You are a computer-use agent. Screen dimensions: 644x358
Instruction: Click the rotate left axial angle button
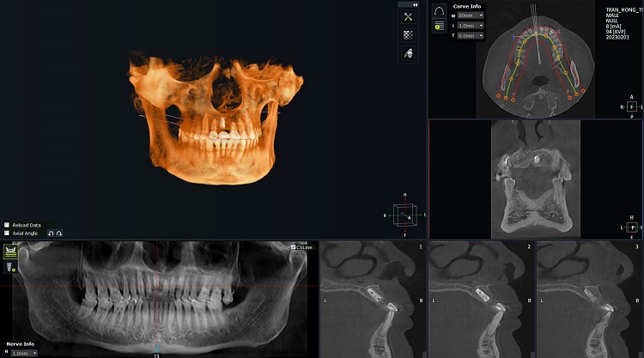tap(51, 233)
